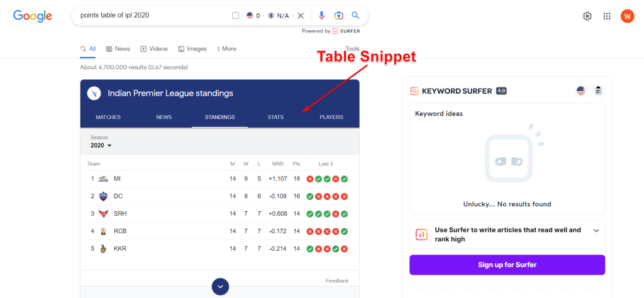Toggle the Keyword Surfer on/off switch
The height and width of the screenshot is (298, 644).
coord(597,91)
